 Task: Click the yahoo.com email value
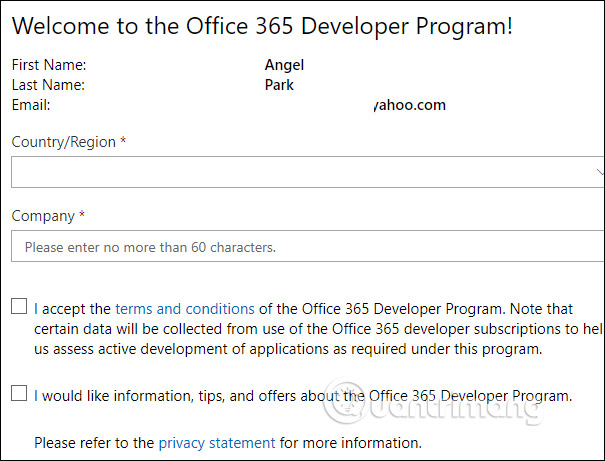click(409, 105)
